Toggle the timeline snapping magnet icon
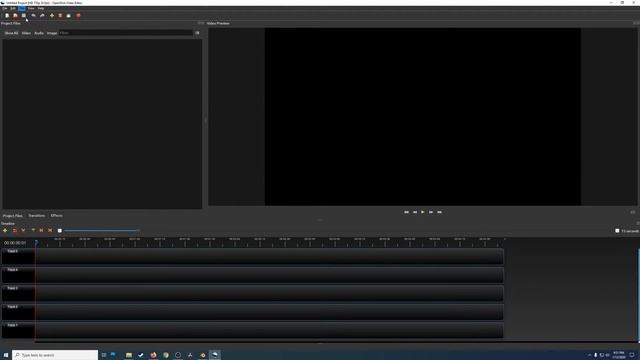This screenshot has width=640, height=360. tap(15, 231)
